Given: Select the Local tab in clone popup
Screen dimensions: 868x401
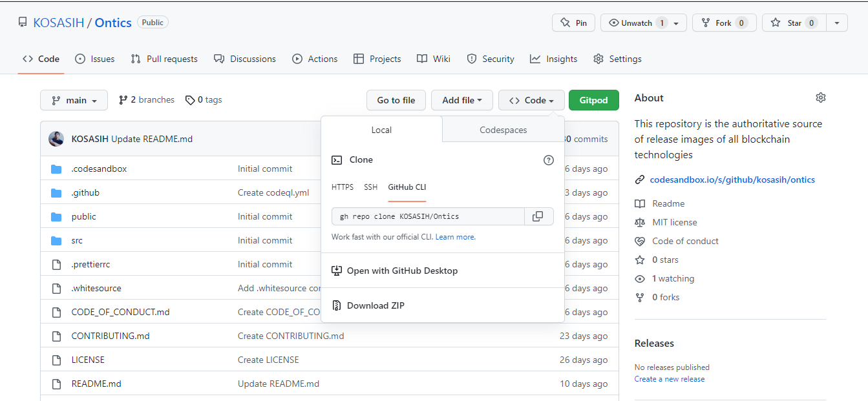Looking at the screenshot, I should (x=381, y=130).
